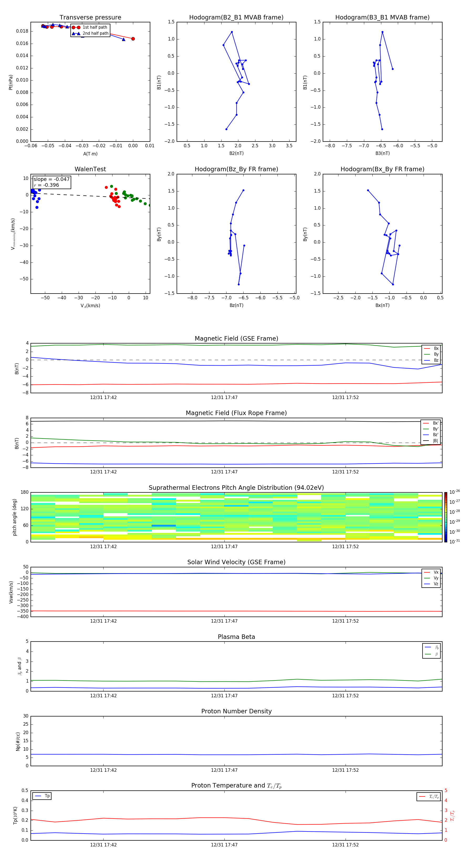Click the 'Proton Number Density' title
This screenshot has width=473, height=868.
236,711
